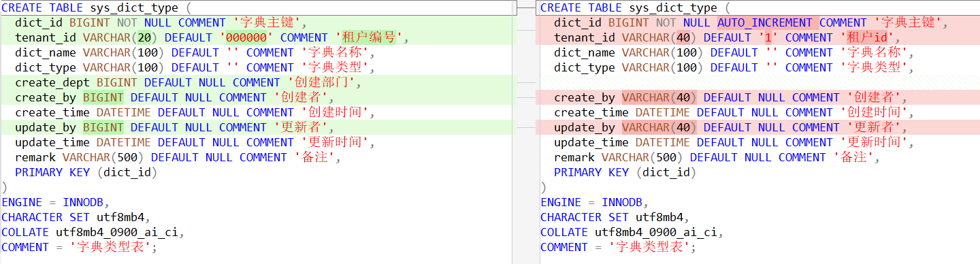Click the '字典主键' comment in right pane
This screenshot has height=264, width=980.
click(x=907, y=22)
